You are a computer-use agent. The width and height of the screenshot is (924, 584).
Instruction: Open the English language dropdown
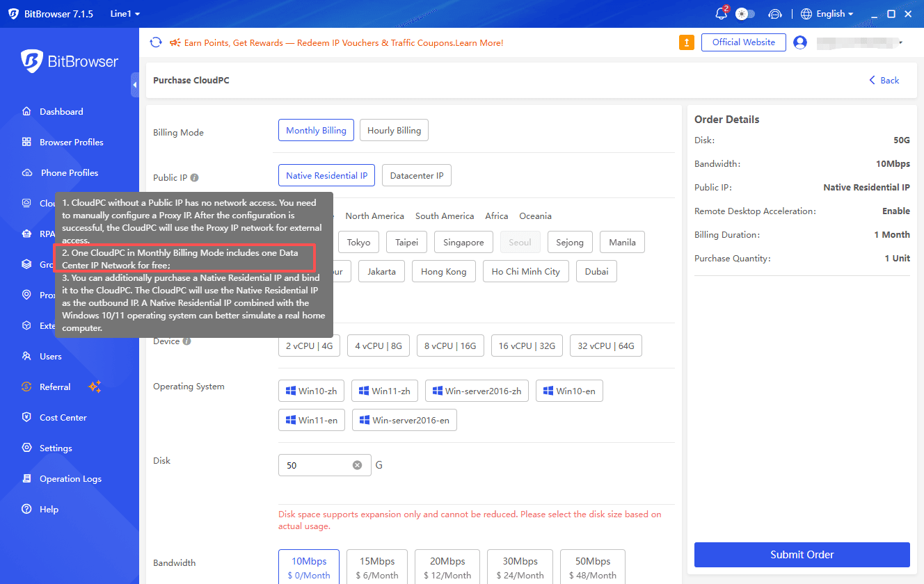click(x=827, y=14)
